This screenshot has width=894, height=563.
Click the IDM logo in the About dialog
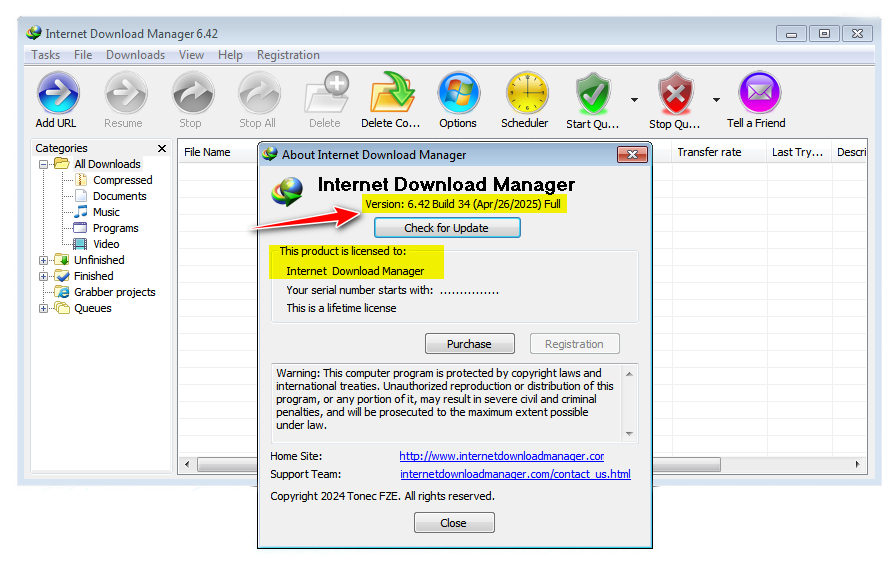pyautogui.click(x=287, y=191)
